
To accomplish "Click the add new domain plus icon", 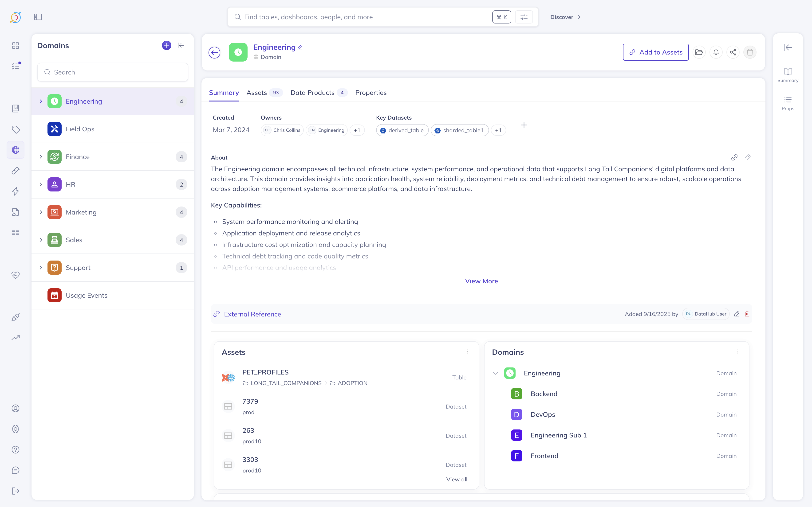I will point(166,45).
